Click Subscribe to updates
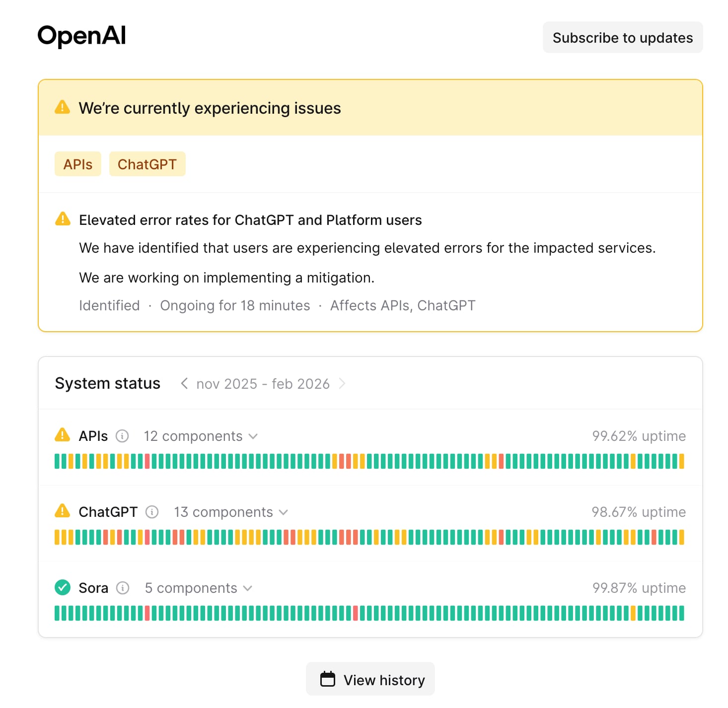Viewport: 728px width, 708px height. point(622,37)
